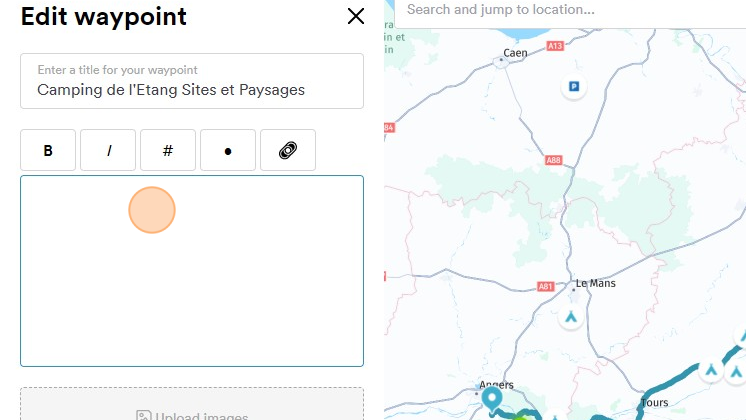Click the Angers city label
The image size is (746, 420).
coord(496,385)
